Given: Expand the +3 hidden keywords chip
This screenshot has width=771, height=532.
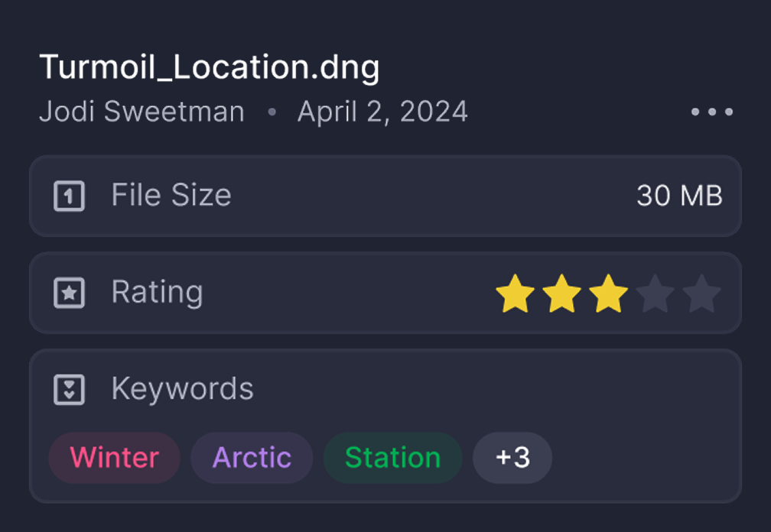Looking at the screenshot, I should [x=512, y=457].
